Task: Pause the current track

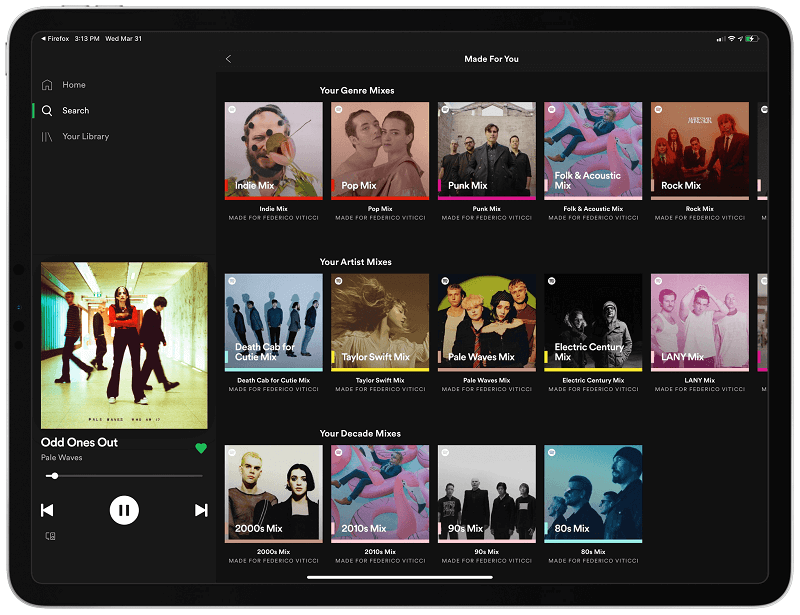Action: pos(124,510)
